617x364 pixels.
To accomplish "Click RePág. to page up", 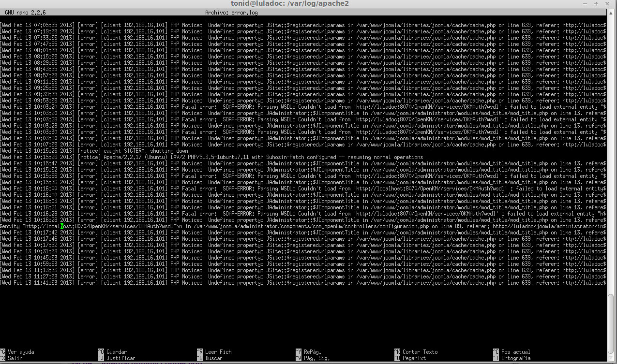I will 312,352.
